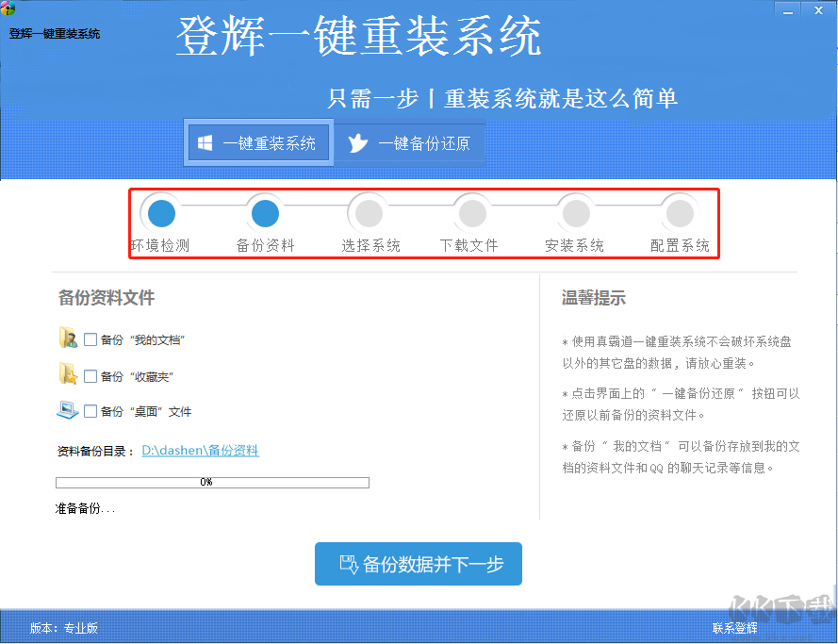This screenshot has height=644, width=838.
Task: Click the 备份数据并下一步 button
Action: 418,564
